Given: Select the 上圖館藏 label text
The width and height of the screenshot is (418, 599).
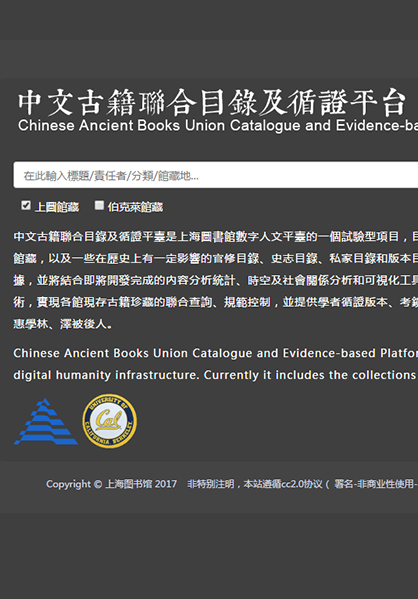Looking at the screenshot, I should pyautogui.click(x=57, y=207).
